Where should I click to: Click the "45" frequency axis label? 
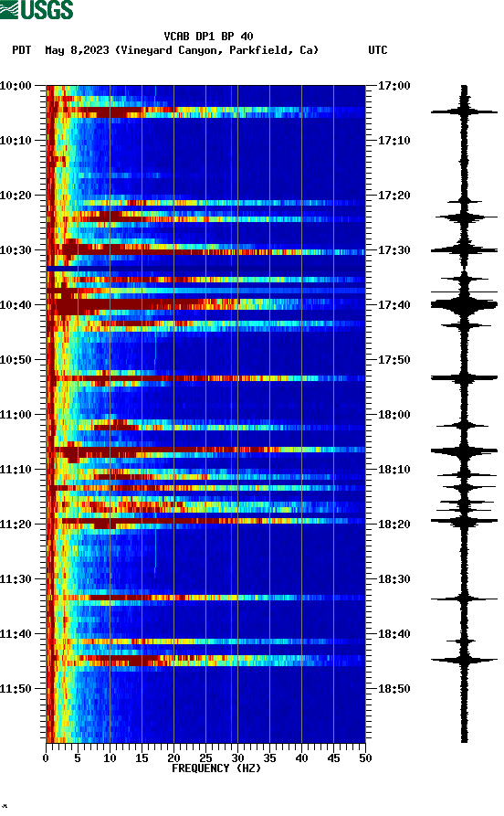(x=333, y=758)
